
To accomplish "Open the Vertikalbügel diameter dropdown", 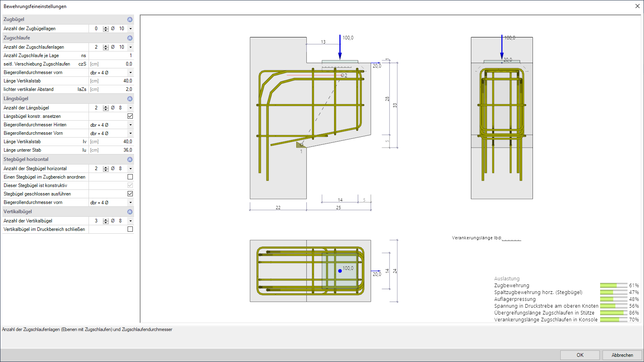I will [130, 221].
